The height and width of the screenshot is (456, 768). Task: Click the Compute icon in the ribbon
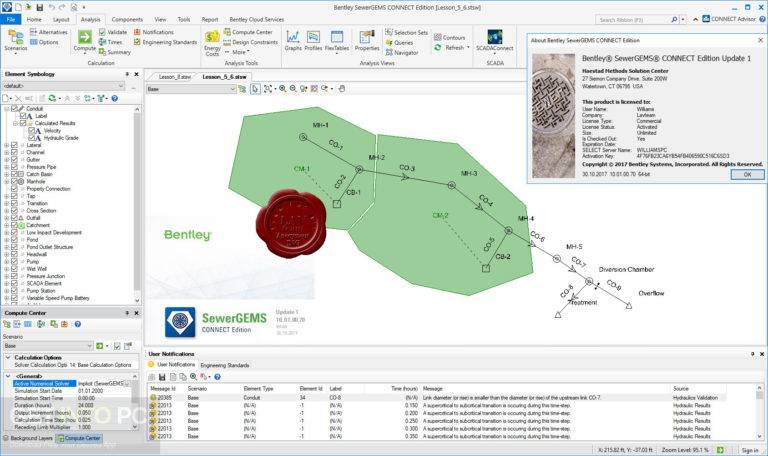85,39
